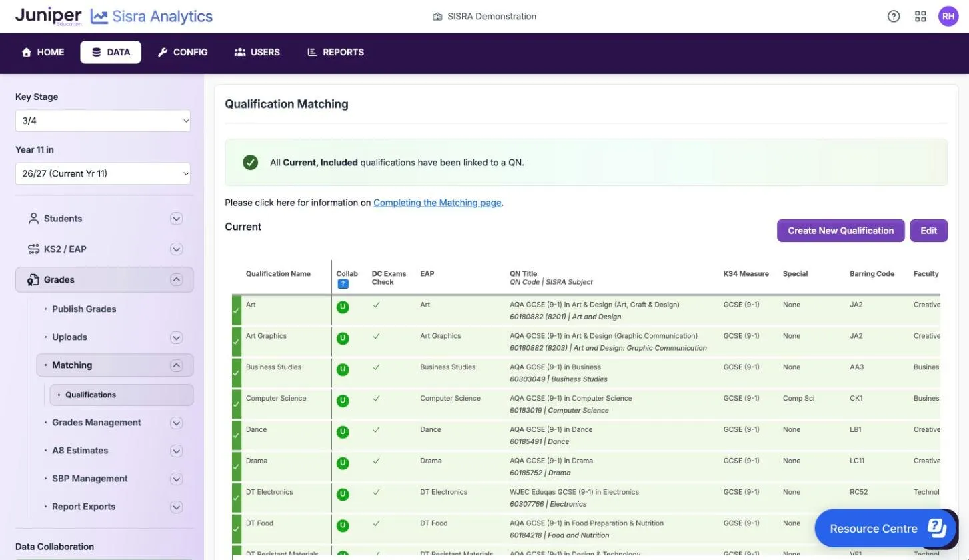Open the REPORTS tab
This screenshot has height=560, width=969.
[335, 52]
